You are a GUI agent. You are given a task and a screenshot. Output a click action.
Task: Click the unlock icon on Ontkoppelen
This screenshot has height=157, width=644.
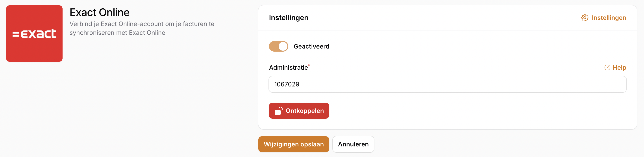click(x=278, y=111)
